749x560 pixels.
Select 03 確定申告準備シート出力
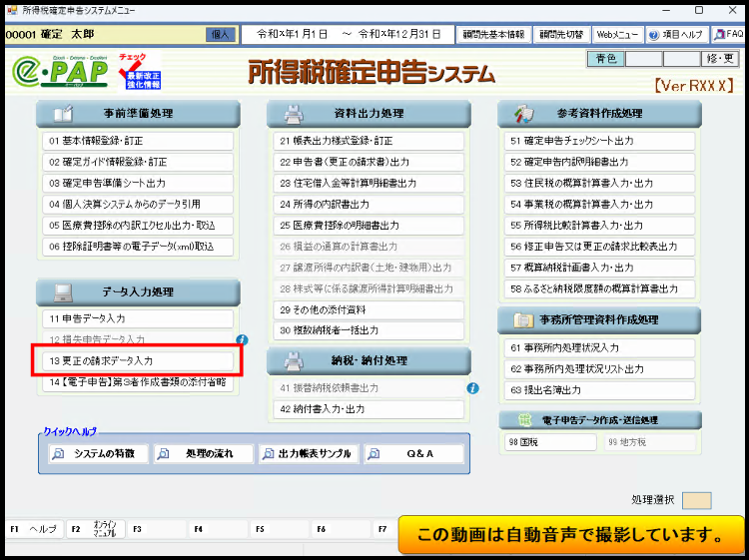point(138,184)
